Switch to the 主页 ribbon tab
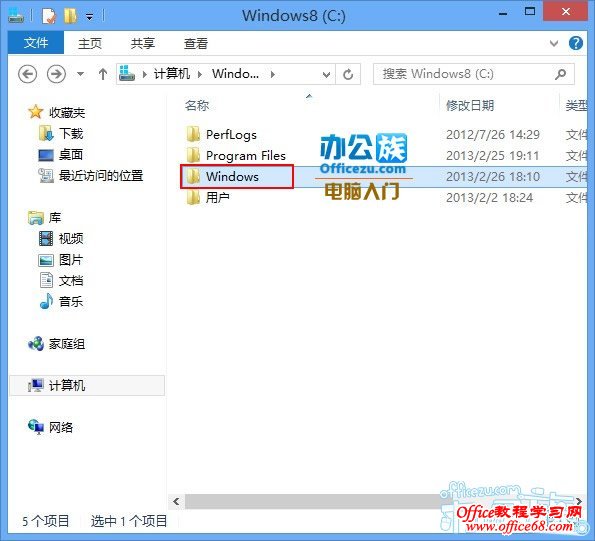The height and width of the screenshot is (541, 595). point(90,43)
